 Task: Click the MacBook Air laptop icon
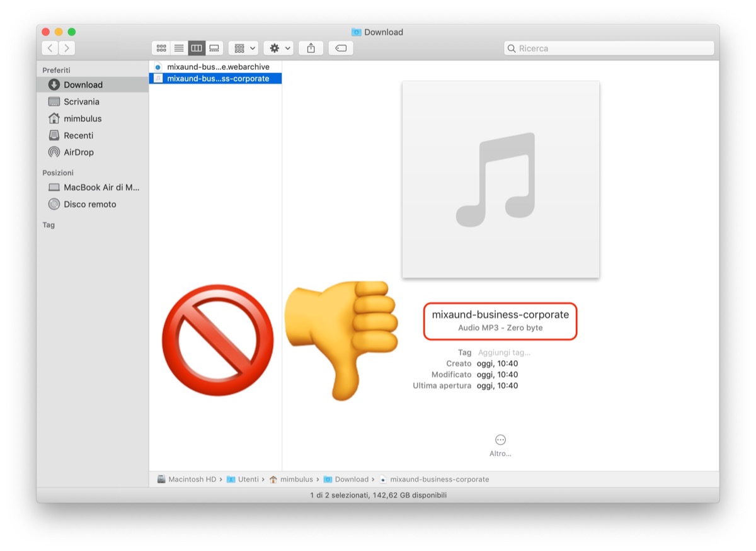coord(54,187)
